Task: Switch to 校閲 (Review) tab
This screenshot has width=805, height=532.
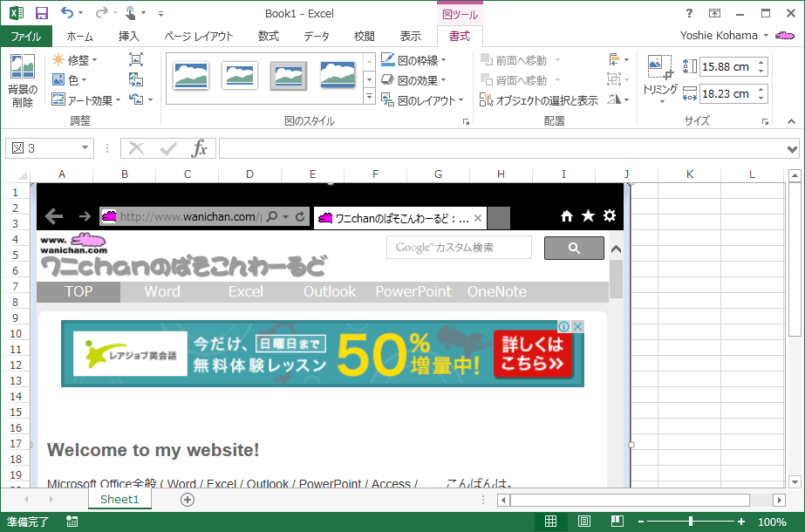Action: (364, 36)
